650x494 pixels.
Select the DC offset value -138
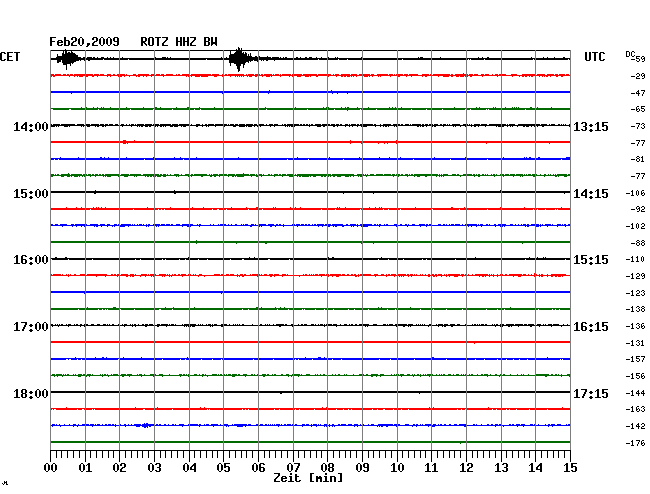[x=635, y=309]
